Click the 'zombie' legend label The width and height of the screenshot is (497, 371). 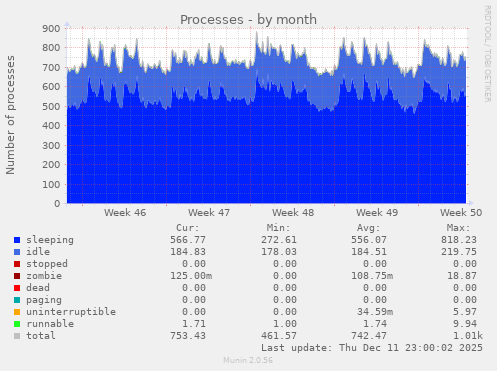[44, 276]
